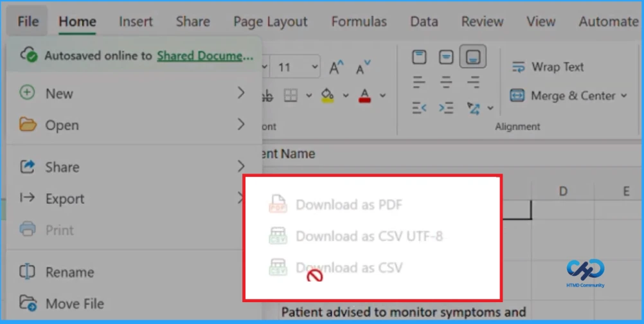Click the autosaved cloud checkmark icon
The image size is (644, 324).
(29, 55)
